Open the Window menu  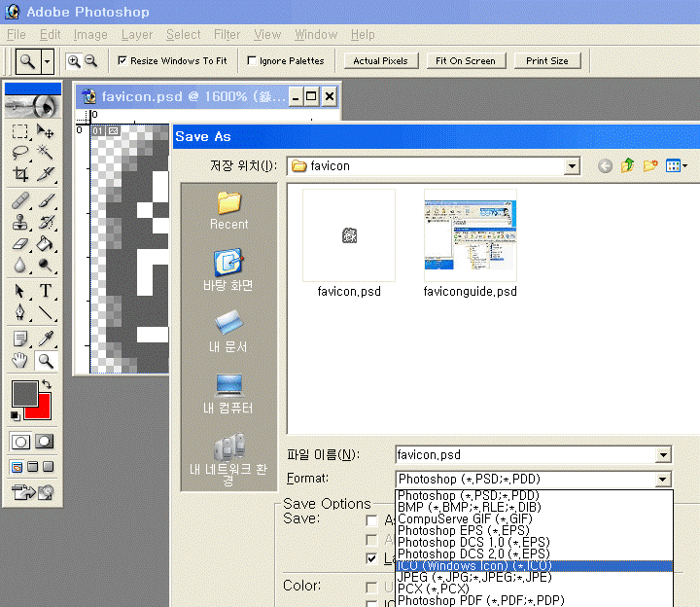316,34
